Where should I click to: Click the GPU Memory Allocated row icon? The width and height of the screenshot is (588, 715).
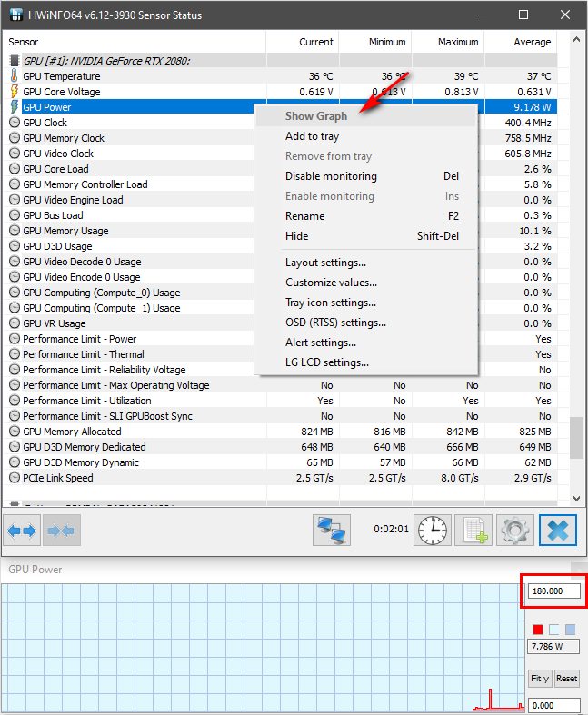(x=15, y=432)
